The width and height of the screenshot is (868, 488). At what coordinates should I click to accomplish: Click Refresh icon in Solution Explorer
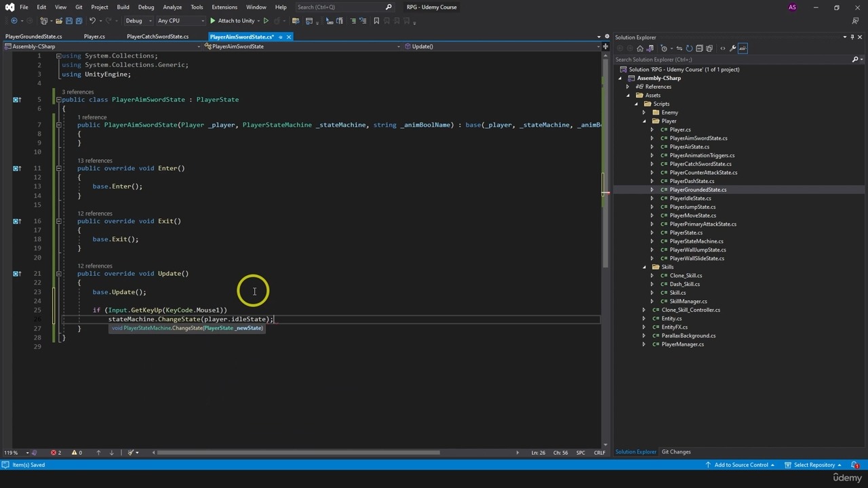pyautogui.click(x=689, y=48)
